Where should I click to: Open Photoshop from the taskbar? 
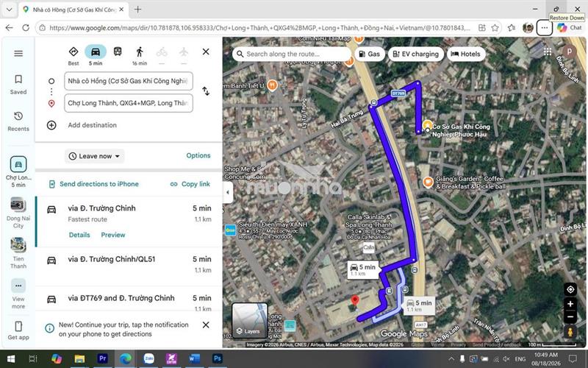pos(217,358)
